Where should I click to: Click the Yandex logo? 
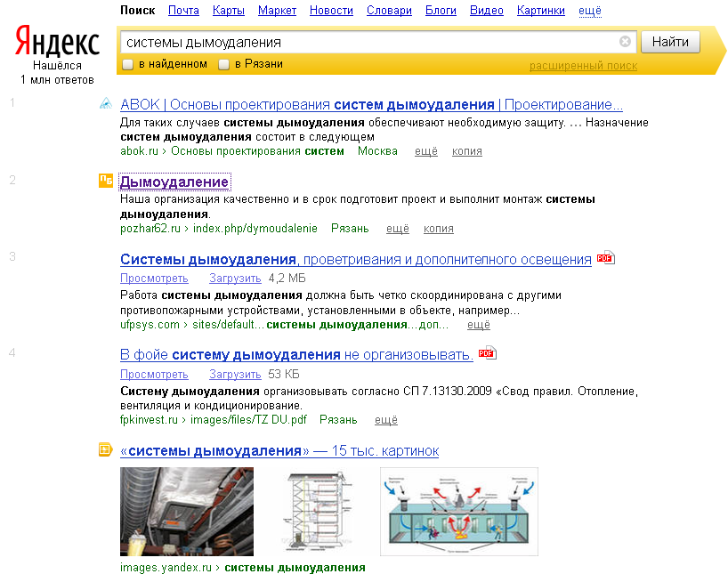point(55,39)
